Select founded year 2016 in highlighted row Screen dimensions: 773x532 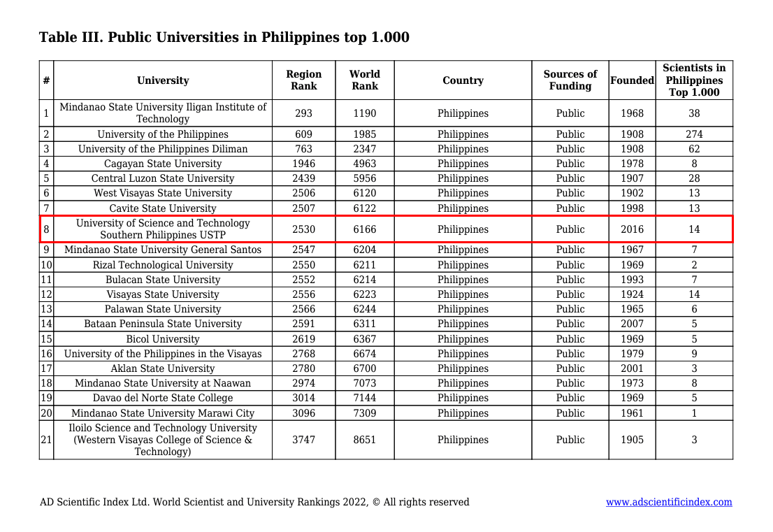[632, 229]
